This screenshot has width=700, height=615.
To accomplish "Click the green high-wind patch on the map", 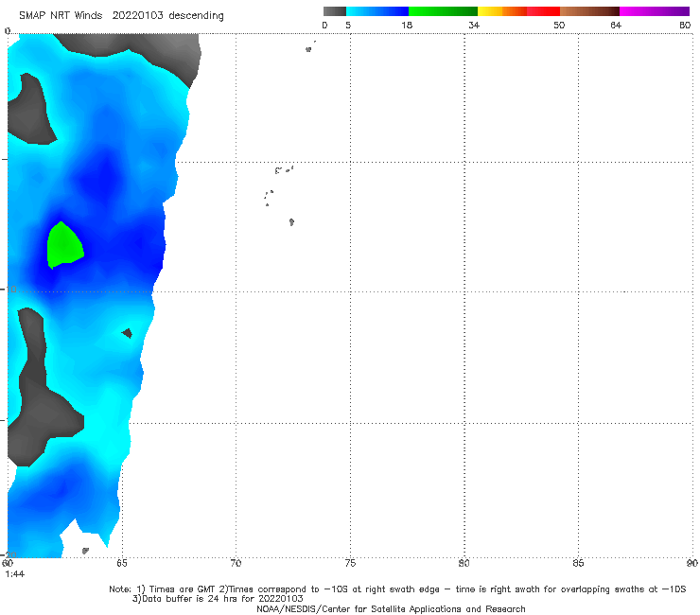I will pyautogui.click(x=64, y=245).
